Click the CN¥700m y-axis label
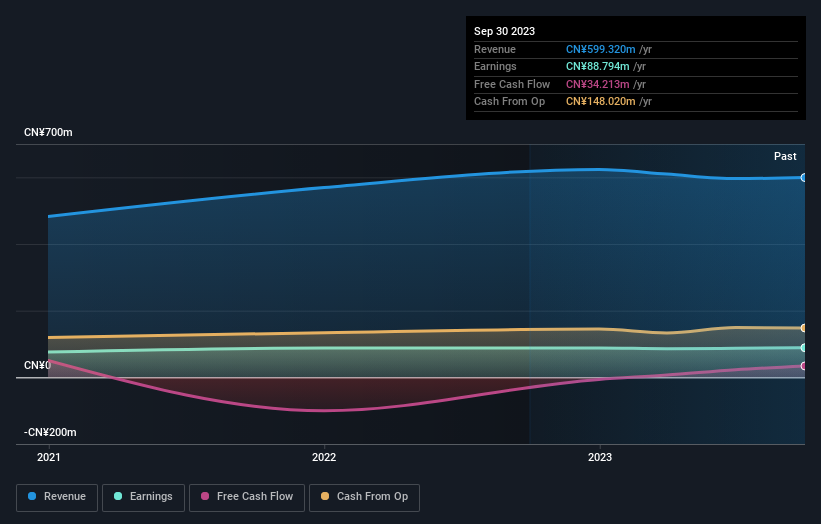This screenshot has width=821, height=524. coord(48,132)
